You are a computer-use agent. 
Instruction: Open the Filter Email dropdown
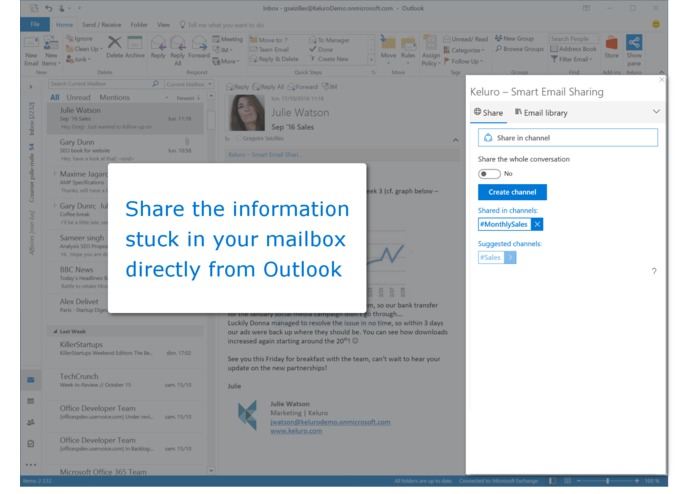click(572, 59)
